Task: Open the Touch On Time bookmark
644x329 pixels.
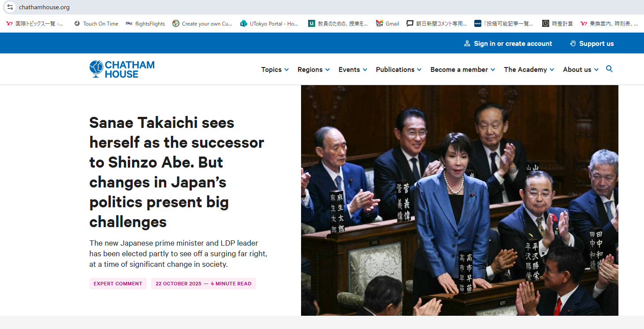Action: (96, 24)
